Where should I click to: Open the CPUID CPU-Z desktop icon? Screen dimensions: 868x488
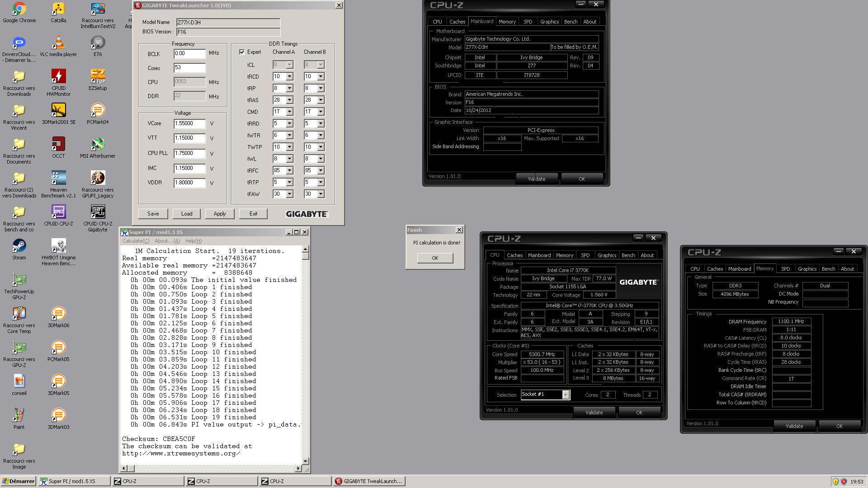(58, 216)
